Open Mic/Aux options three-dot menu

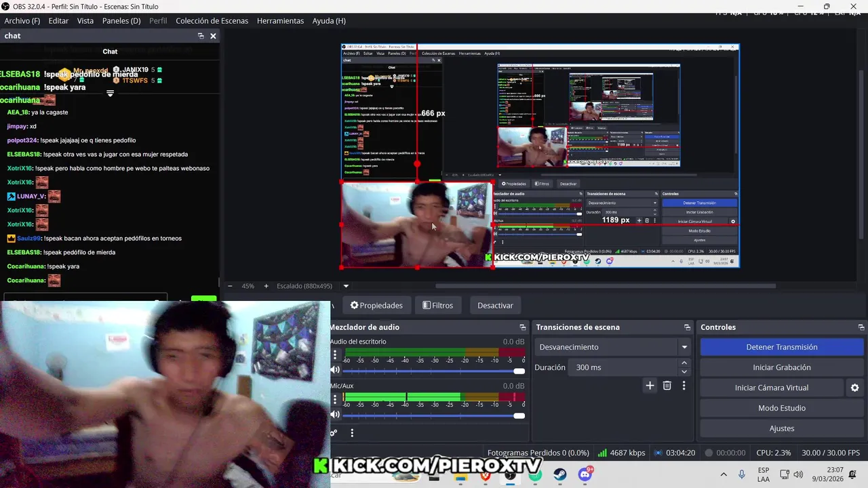click(334, 399)
